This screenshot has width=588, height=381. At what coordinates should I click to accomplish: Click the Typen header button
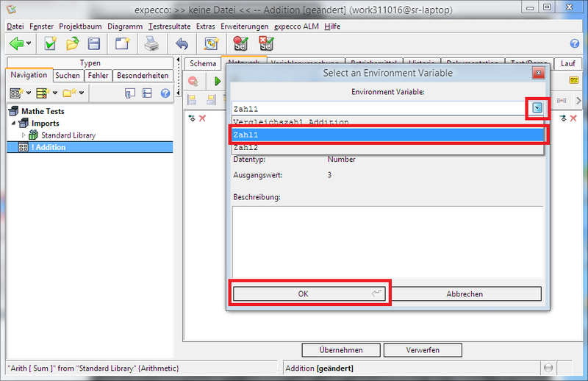coord(90,63)
